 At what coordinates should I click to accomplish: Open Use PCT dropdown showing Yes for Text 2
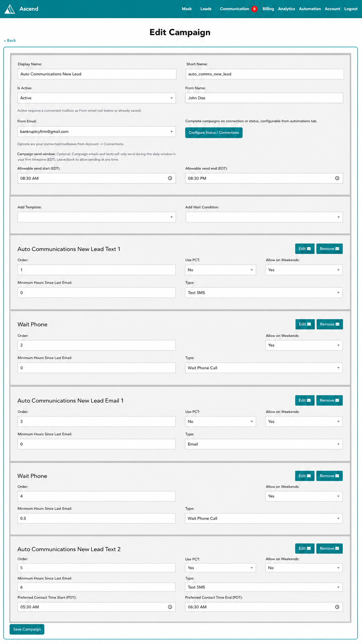point(220,568)
